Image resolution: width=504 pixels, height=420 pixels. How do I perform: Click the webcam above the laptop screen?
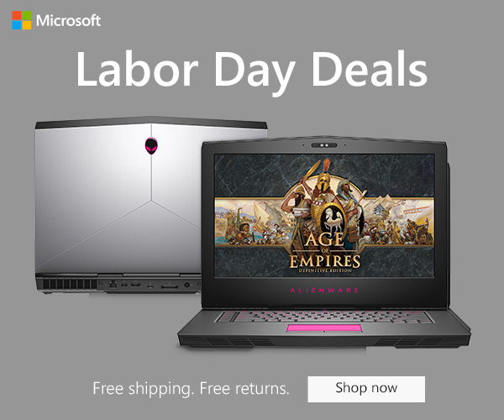pos(324,145)
